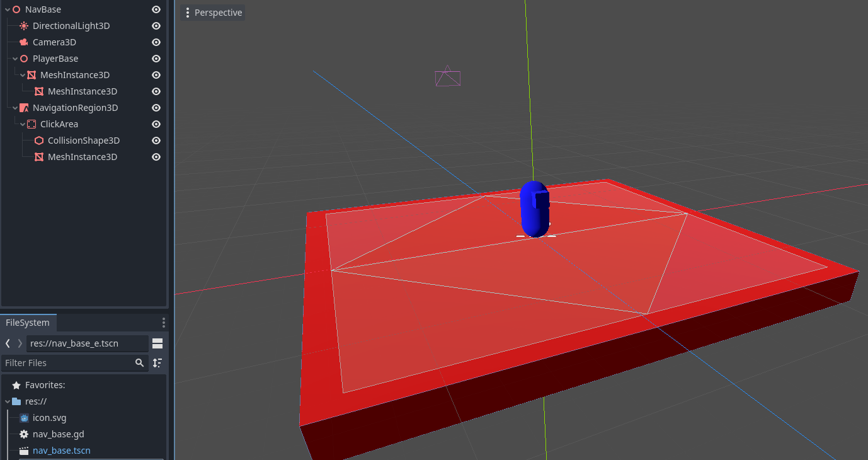Click the Favorites star icon
This screenshot has width=868, height=460.
[x=16, y=385]
